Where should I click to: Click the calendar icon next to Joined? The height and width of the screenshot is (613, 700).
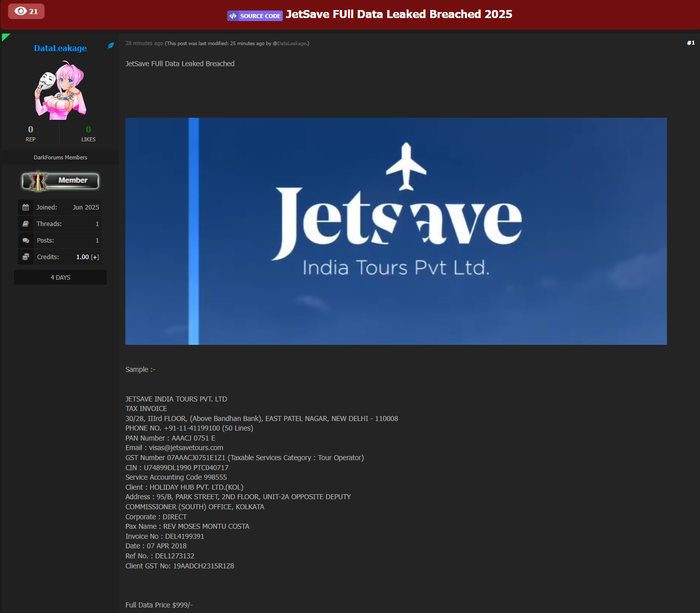pyautogui.click(x=26, y=207)
